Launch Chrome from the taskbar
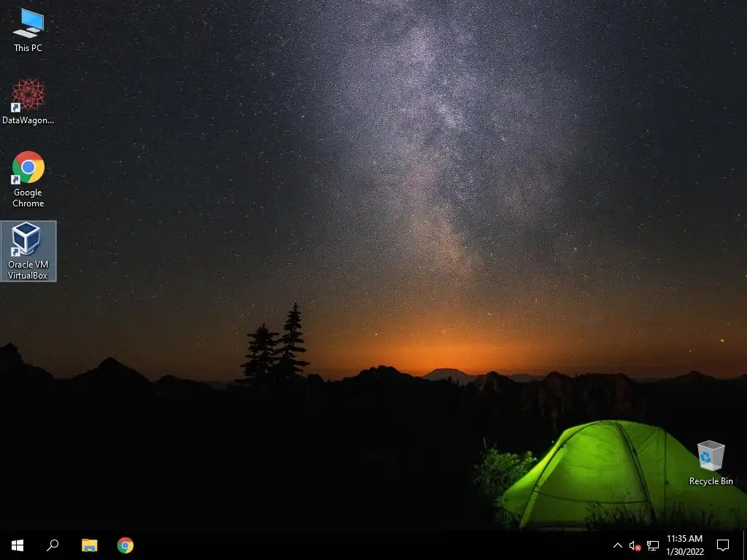 coord(125,545)
